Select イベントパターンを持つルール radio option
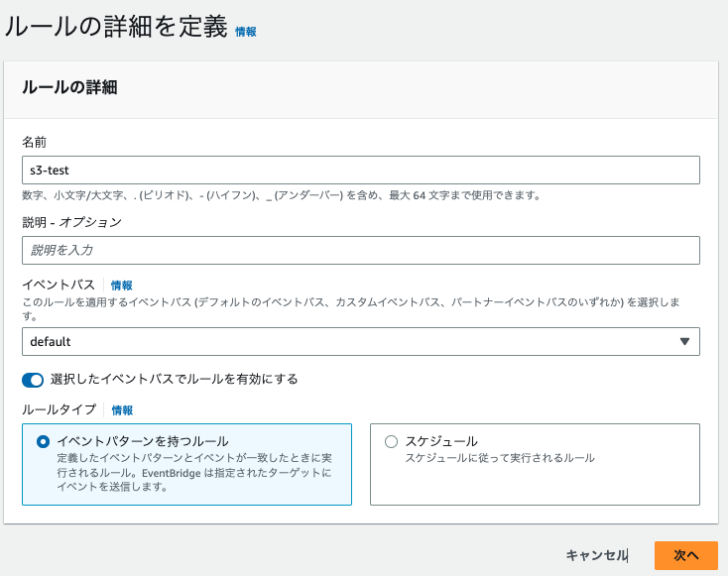 coord(43,441)
